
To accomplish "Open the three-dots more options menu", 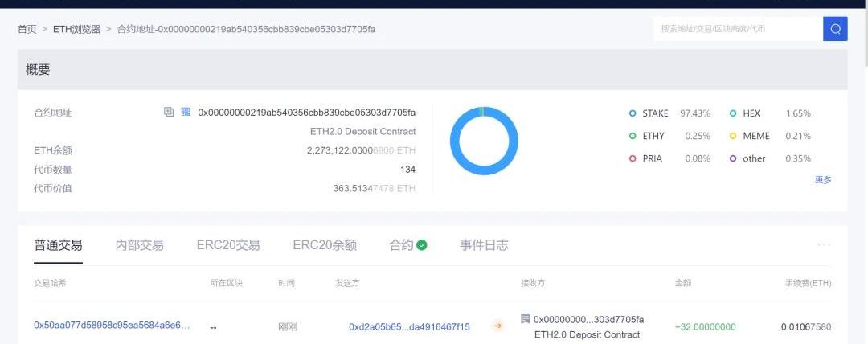I will pos(824,244).
